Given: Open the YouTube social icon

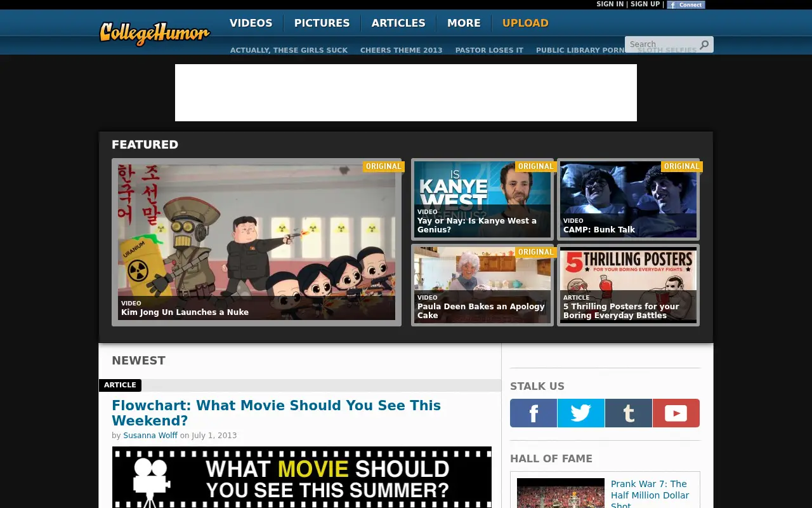Looking at the screenshot, I should pos(676,413).
